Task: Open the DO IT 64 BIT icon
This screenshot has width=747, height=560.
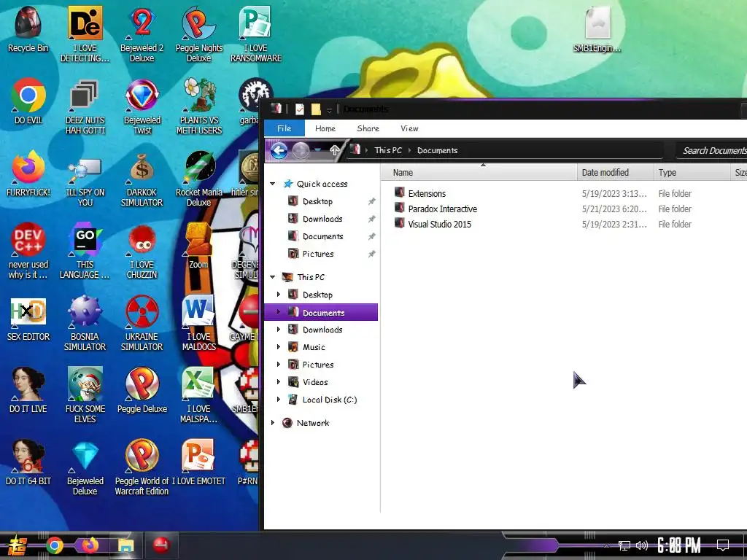Action: (x=28, y=464)
